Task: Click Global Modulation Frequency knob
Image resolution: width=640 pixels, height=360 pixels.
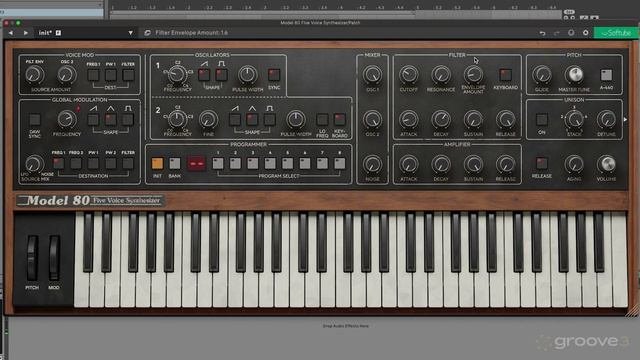Action: click(67, 119)
